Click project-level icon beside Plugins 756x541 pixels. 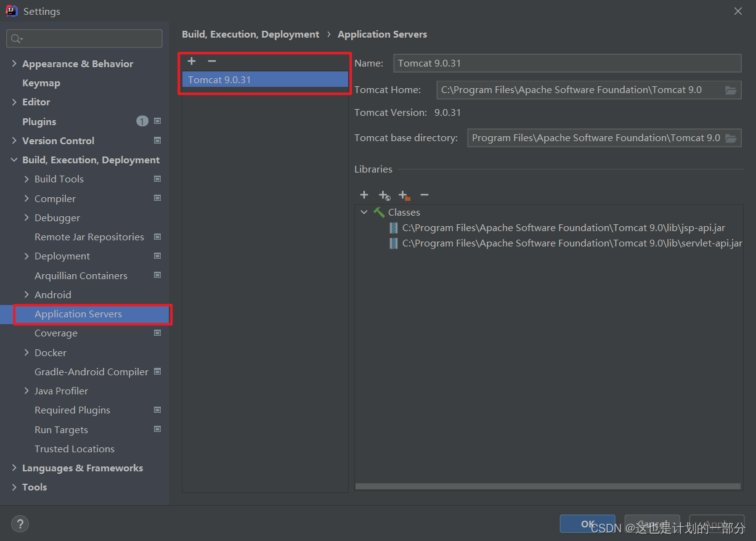[x=158, y=121]
